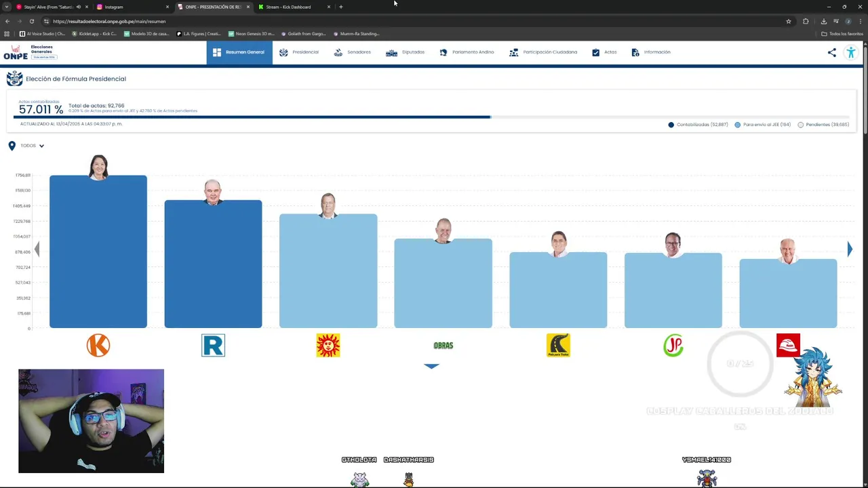Click the Para envío al JEE legend dot
The image size is (868, 488).
[x=738, y=125]
